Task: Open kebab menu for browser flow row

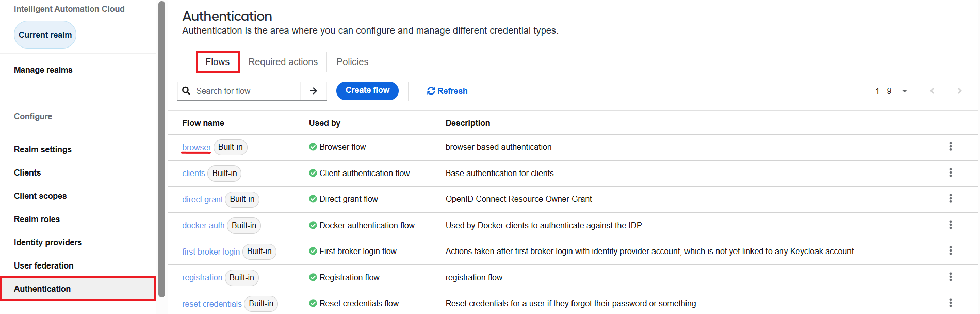Action: (950, 147)
